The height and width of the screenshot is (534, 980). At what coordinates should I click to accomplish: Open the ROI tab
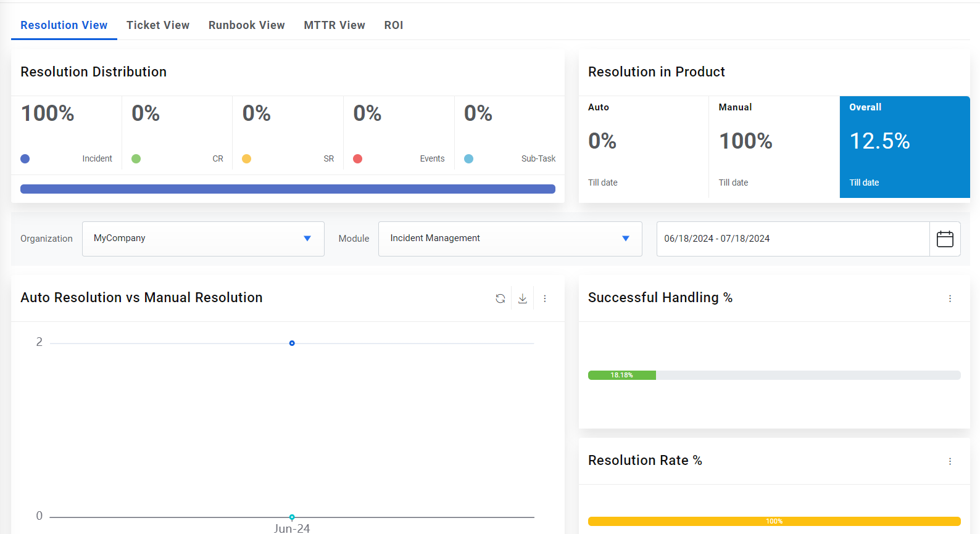click(x=394, y=25)
